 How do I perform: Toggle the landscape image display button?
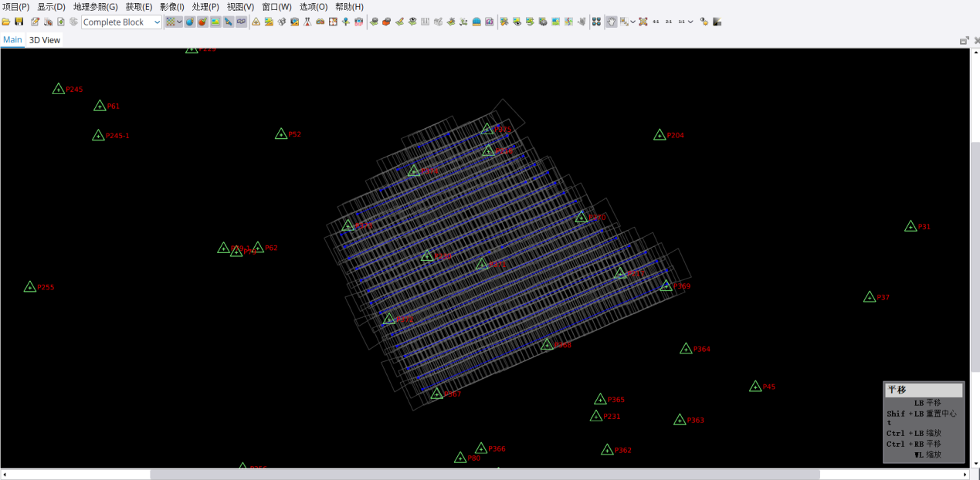coord(215,22)
